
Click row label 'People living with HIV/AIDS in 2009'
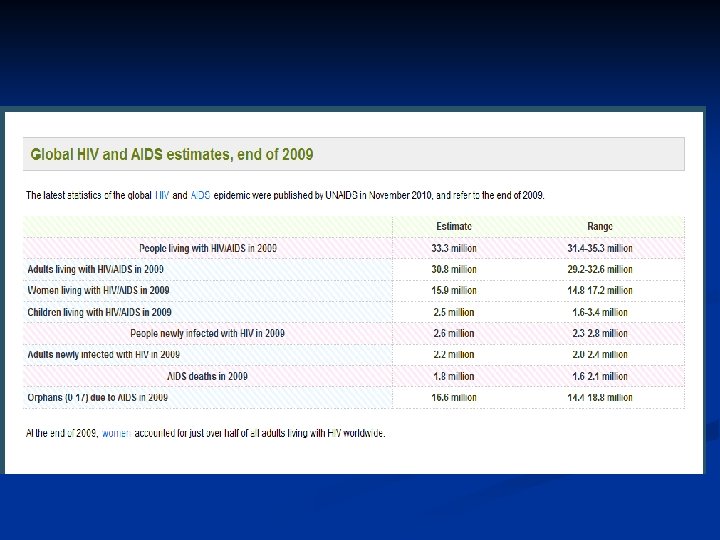[208, 248]
